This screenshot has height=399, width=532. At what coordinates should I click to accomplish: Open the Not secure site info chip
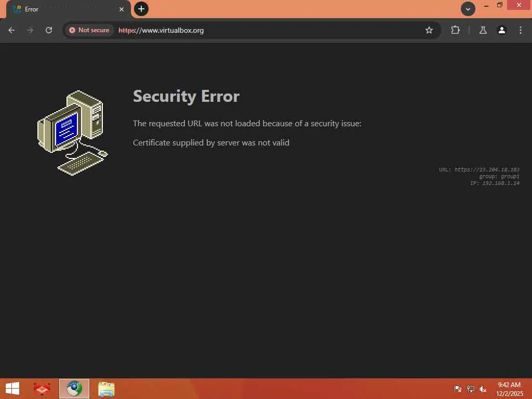pyautogui.click(x=89, y=30)
